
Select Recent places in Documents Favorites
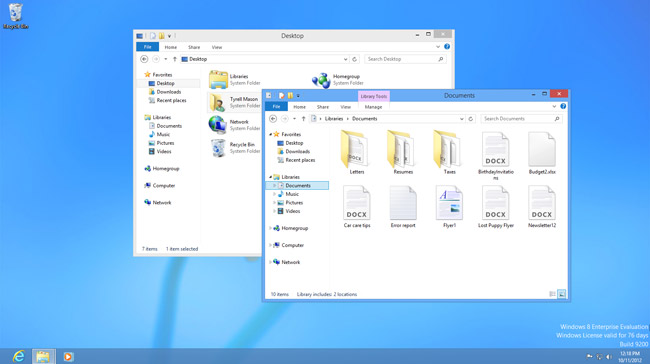point(296,160)
